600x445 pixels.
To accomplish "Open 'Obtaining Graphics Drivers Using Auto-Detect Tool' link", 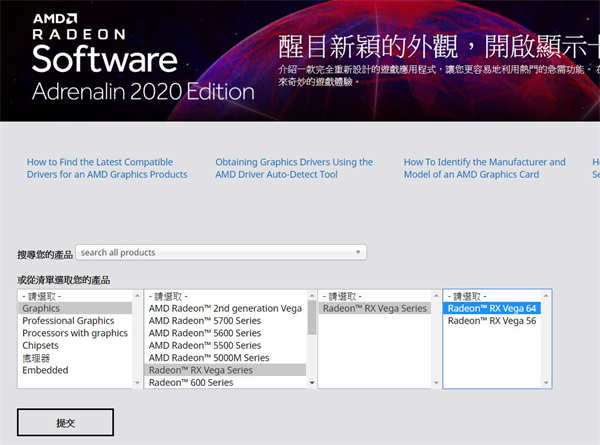I will click(x=294, y=168).
